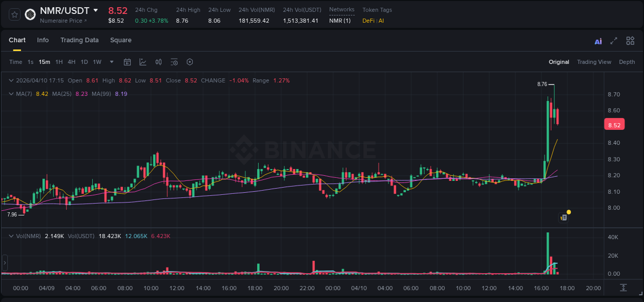Open the Numeraire Price link
The width and height of the screenshot is (644, 302).
pos(63,21)
